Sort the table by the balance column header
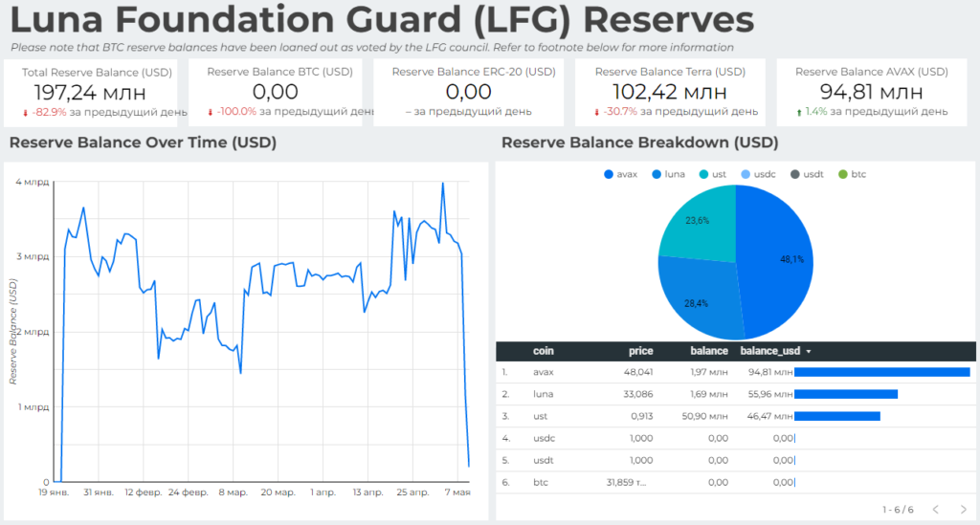Screen dimensions: 980x525 (708, 351)
